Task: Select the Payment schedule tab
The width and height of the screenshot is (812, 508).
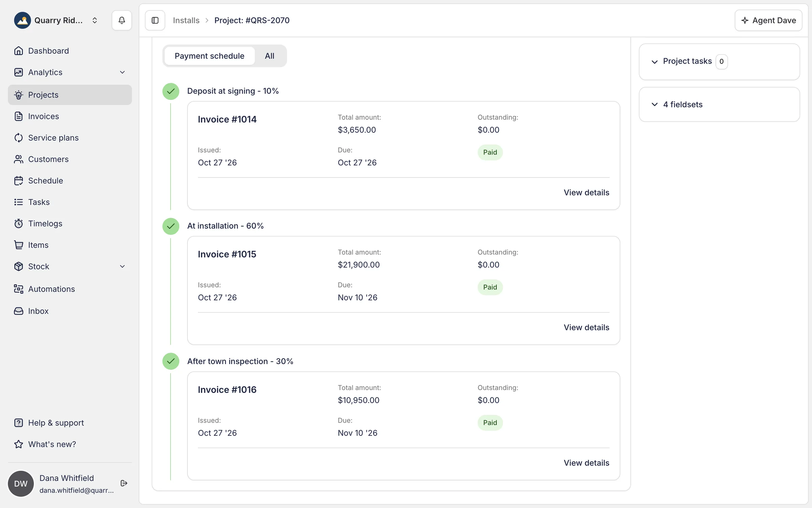Action: point(209,56)
